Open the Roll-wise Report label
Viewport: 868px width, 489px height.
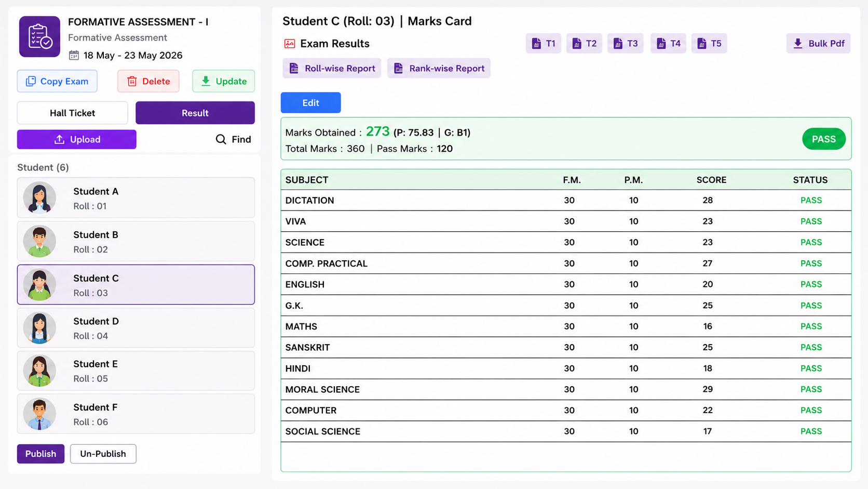point(340,68)
